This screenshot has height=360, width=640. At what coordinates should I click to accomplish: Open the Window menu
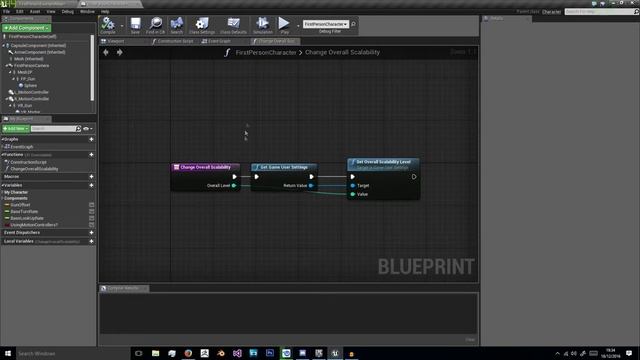(x=87, y=11)
